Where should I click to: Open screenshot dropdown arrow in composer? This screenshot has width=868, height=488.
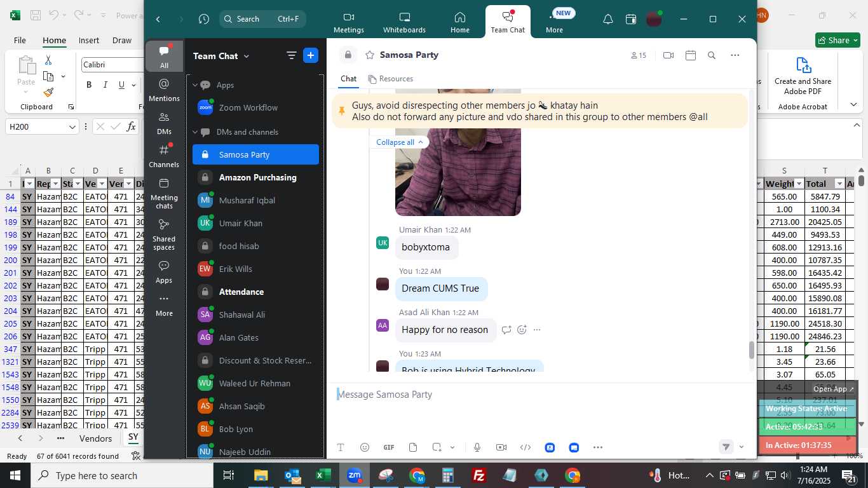(452, 447)
